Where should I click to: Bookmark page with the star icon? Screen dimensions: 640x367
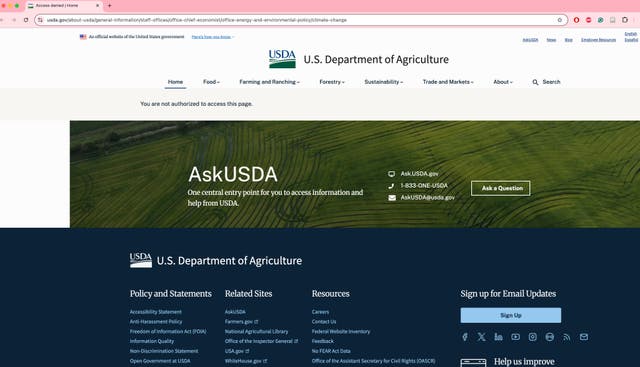[x=560, y=20]
